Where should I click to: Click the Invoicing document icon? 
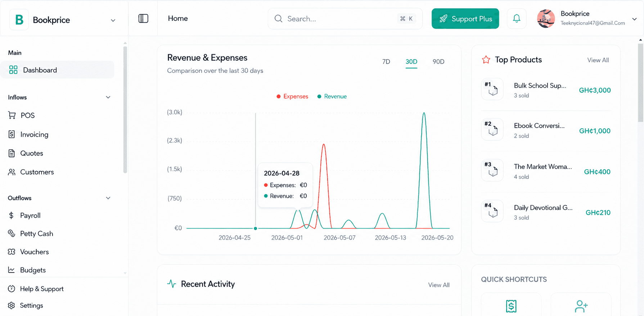tap(12, 134)
